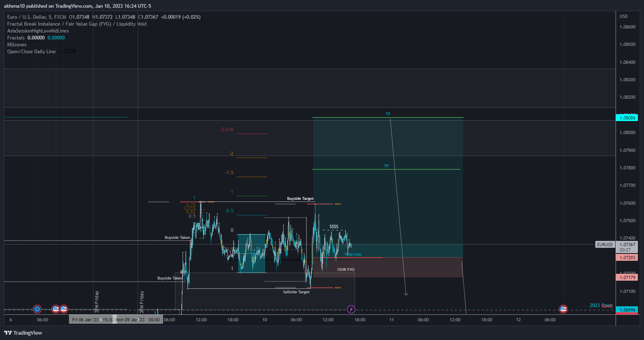Click the '$$$$' liquidity label

coord(334,227)
